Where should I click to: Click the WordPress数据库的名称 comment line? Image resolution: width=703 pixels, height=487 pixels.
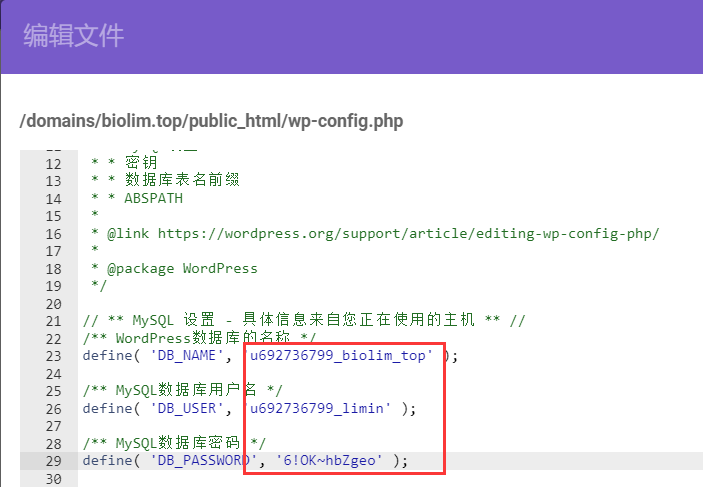pos(200,337)
